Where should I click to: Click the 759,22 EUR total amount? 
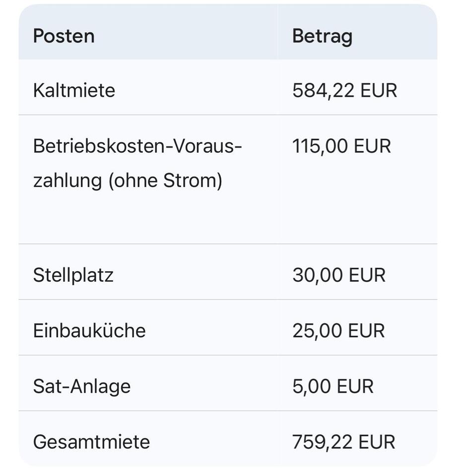343,442
